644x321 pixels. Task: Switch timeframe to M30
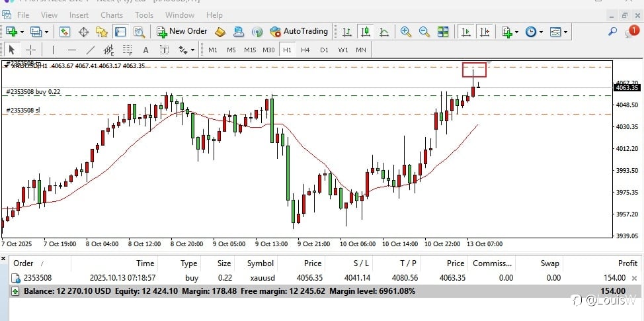click(268, 50)
